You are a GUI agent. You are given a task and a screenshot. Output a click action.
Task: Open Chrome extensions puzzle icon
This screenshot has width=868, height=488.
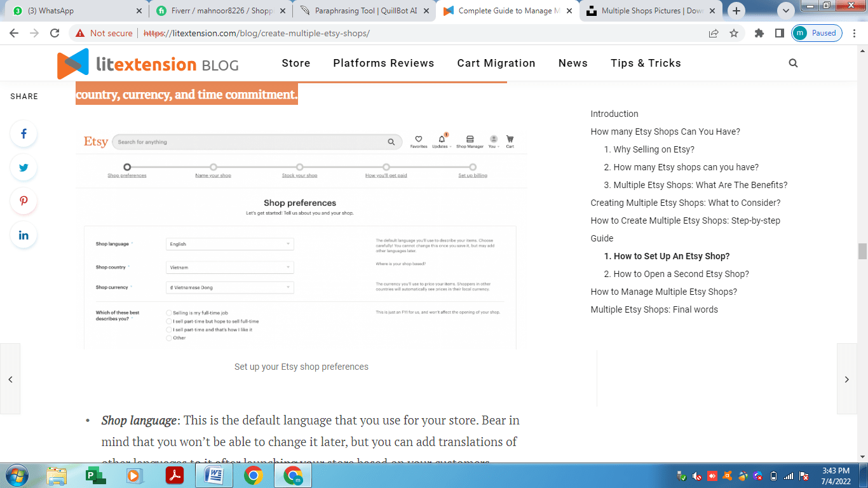click(x=759, y=33)
